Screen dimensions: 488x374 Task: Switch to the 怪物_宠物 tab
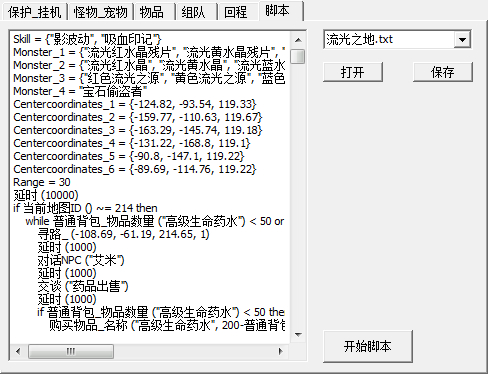(100, 12)
